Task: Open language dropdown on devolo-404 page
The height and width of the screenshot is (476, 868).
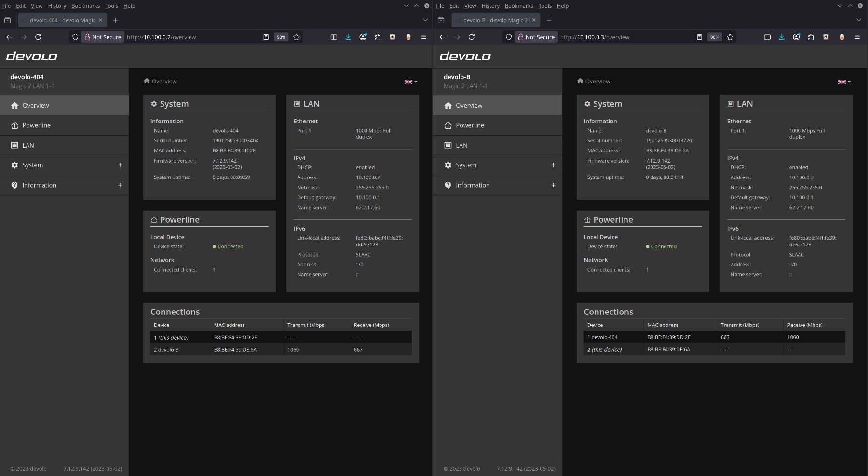Action: (x=411, y=82)
